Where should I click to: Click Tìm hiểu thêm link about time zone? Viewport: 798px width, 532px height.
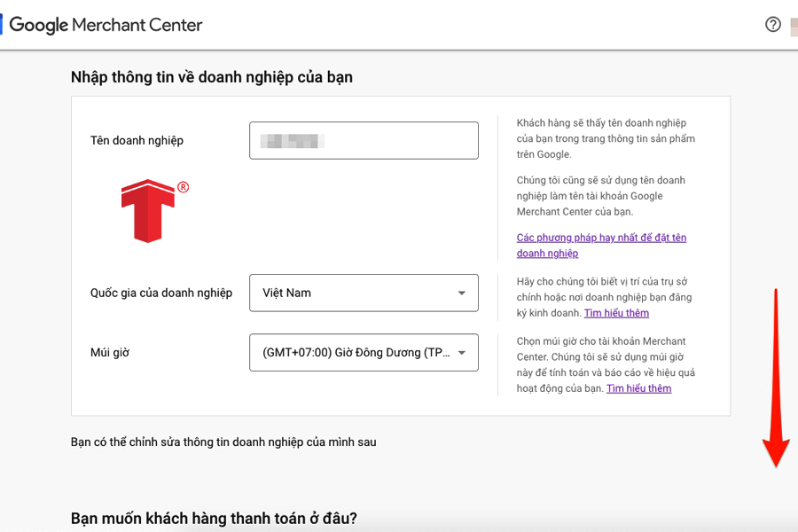pos(638,388)
